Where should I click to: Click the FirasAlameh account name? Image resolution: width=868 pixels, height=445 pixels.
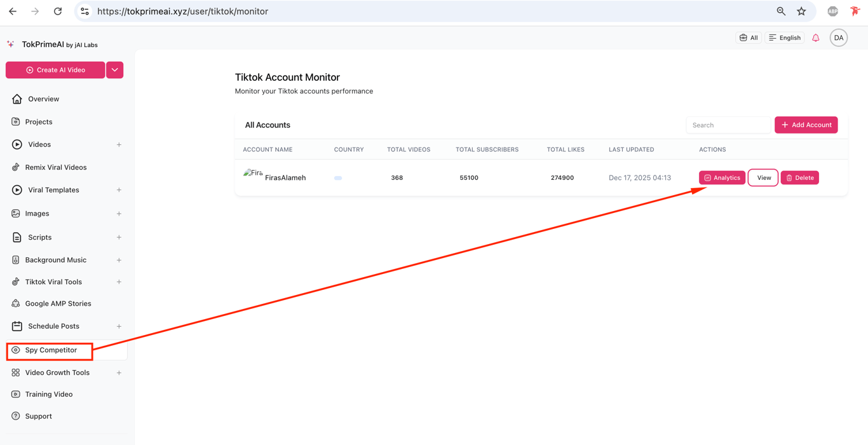pos(285,178)
